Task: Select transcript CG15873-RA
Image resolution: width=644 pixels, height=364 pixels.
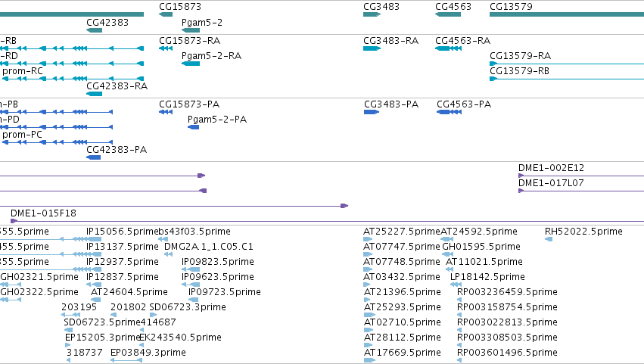Action: coord(189,41)
